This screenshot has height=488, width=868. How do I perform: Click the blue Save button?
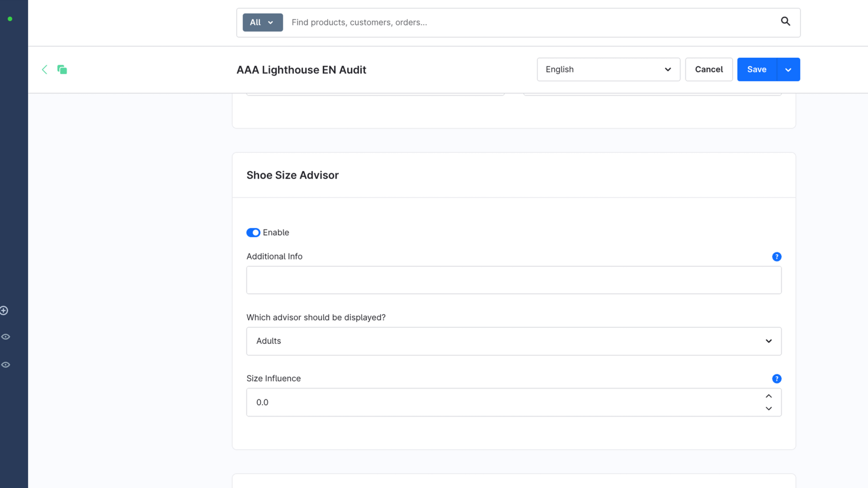pyautogui.click(x=756, y=70)
